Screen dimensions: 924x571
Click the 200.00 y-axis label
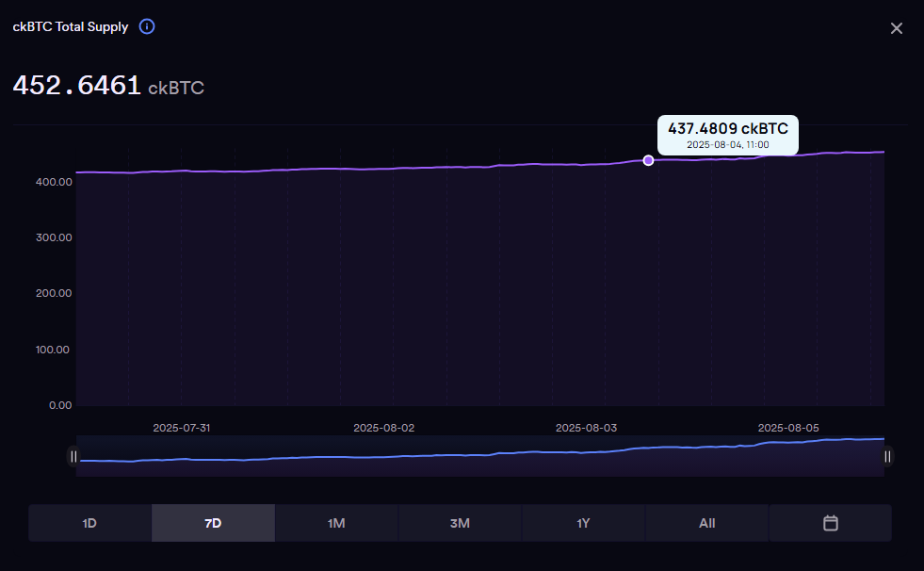click(54, 293)
